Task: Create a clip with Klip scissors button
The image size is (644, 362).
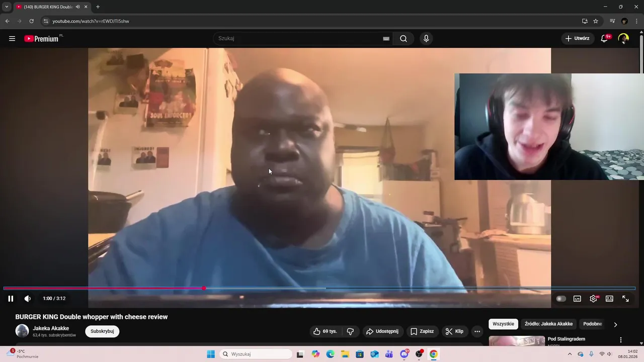Action: click(x=454, y=331)
